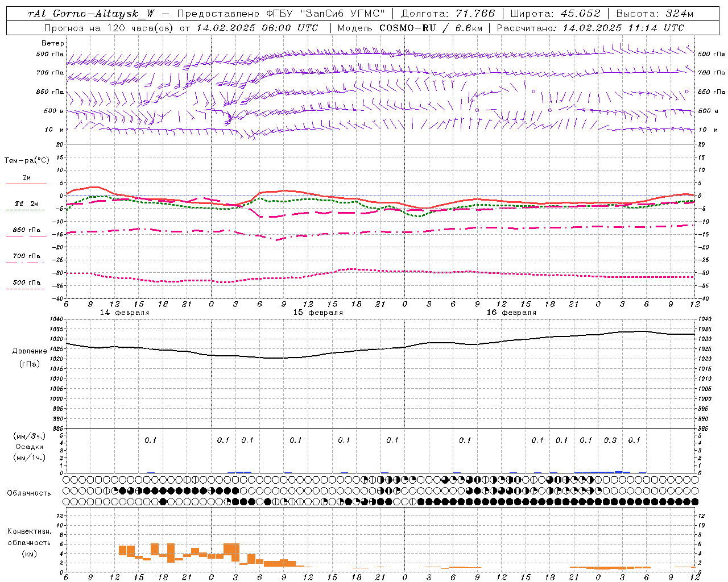Image resolution: width=728 pixels, height=582 pixels.
Task: Click the Ветер panel label
Action: click(x=53, y=43)
